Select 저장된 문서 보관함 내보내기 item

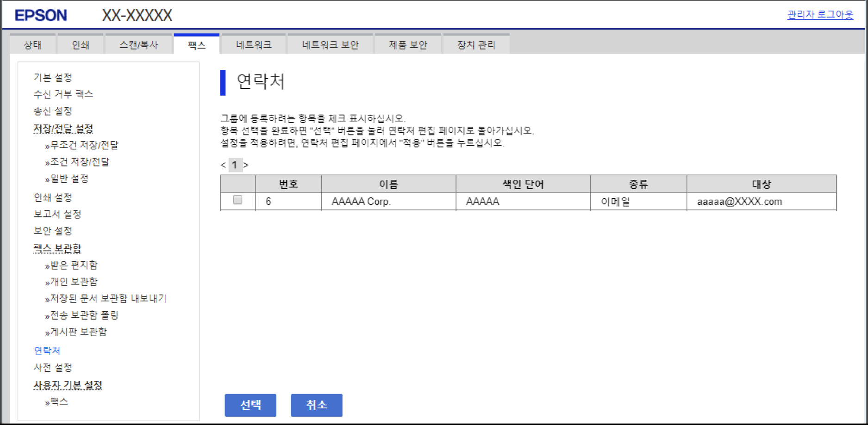click(x=108, y=299)
